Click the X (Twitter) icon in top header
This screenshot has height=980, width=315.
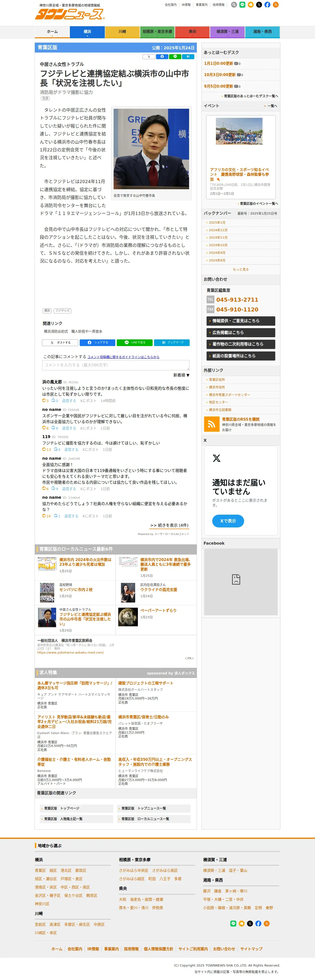click(259, 5)
